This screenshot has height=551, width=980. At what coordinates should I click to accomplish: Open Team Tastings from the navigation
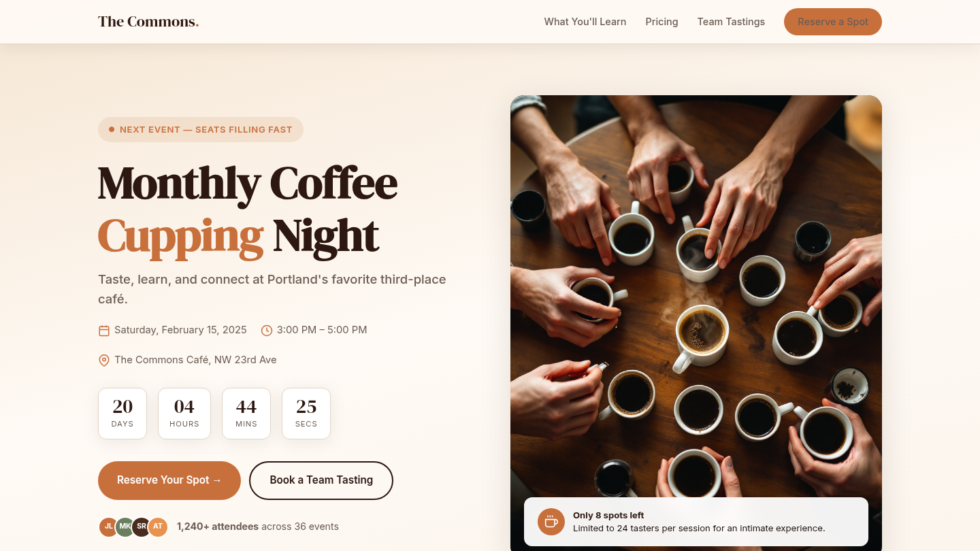pyautogui.click(x=731, y=22)
